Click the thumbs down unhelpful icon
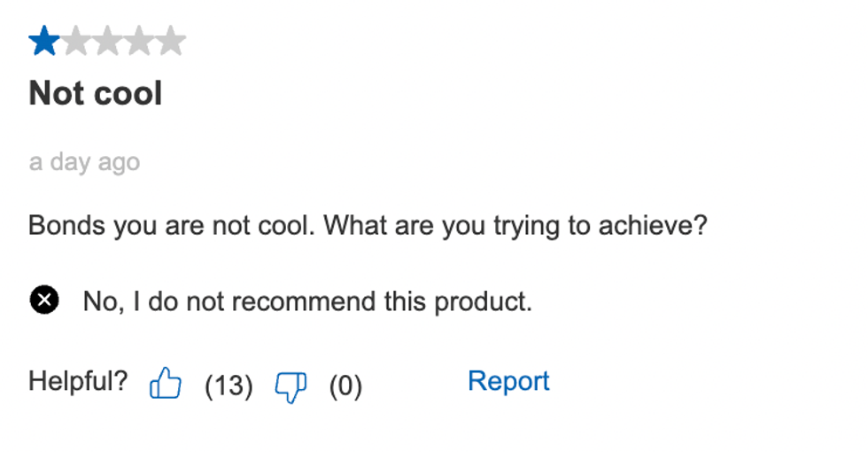This screenshot has width=868, height=452. click(x=291, y=386)
